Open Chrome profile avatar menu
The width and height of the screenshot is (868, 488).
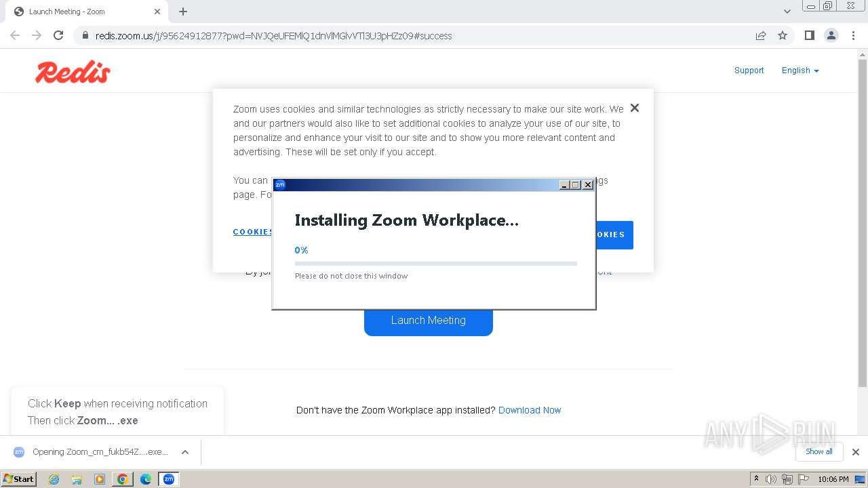(831, 35)
